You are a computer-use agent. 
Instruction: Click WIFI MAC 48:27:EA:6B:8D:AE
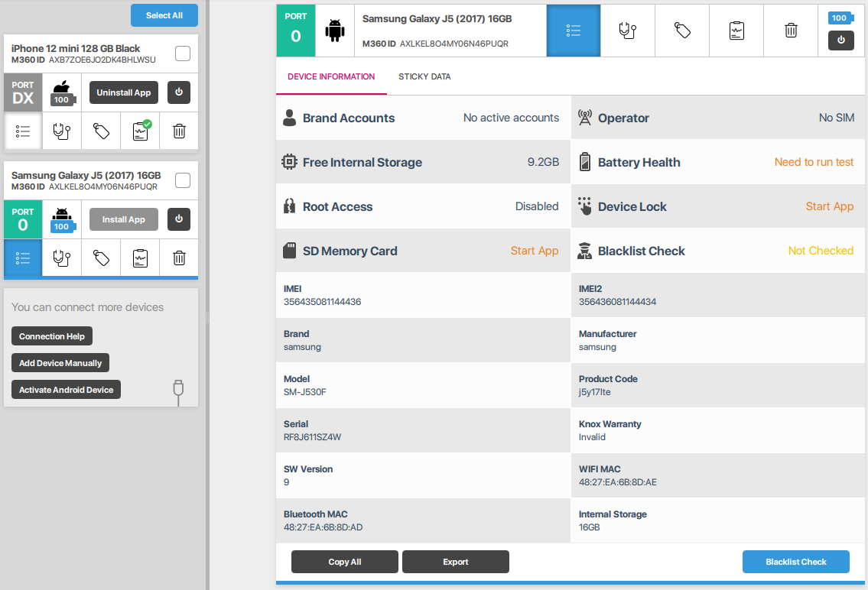(x=618, y=482)
